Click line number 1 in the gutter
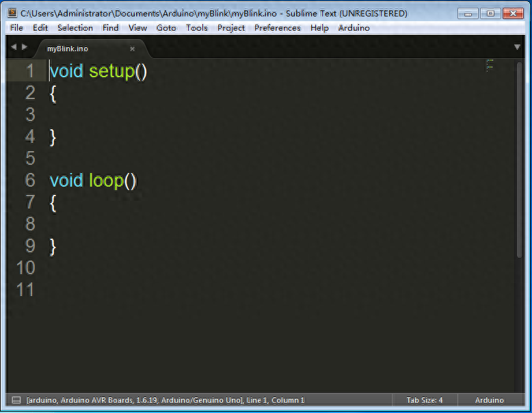Screen dimensions: 532x413 tap(30, 71)
